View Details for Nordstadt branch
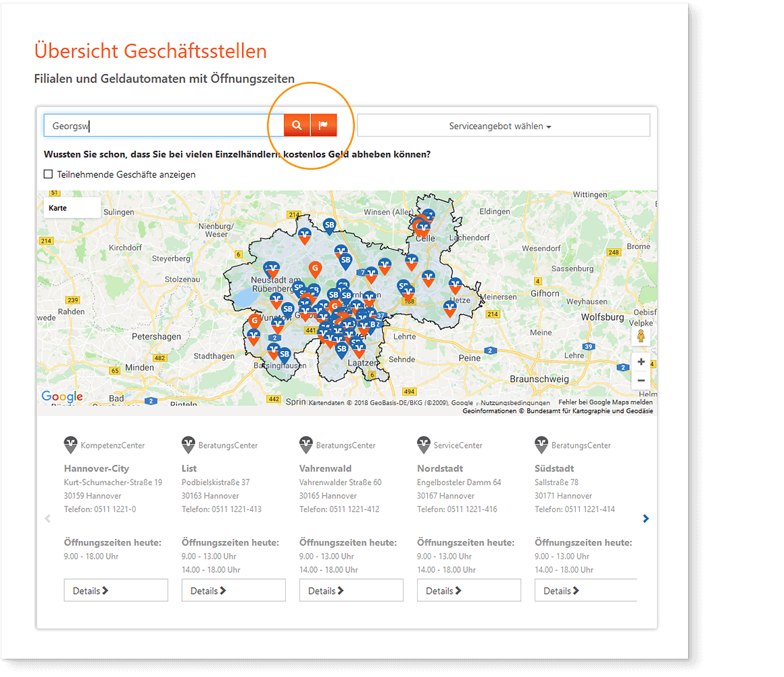Image resolution: width=784 pixels, height=677 pixels. click(468, 590)
